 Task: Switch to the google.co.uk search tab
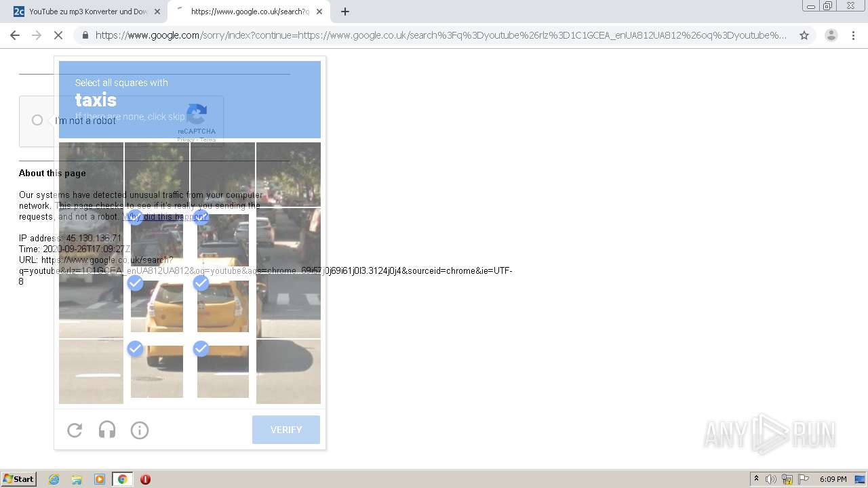tap(248, 12)
